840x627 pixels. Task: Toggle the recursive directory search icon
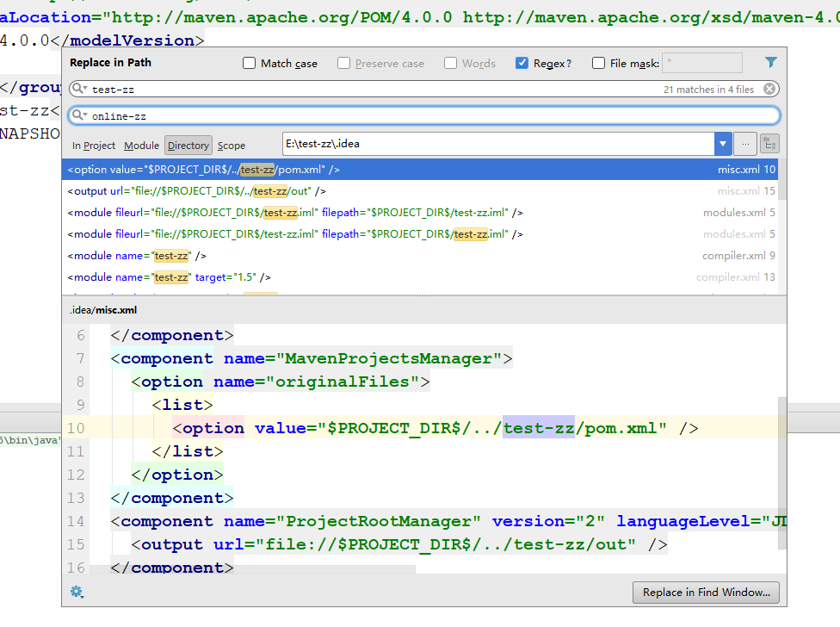pos(769,144)
